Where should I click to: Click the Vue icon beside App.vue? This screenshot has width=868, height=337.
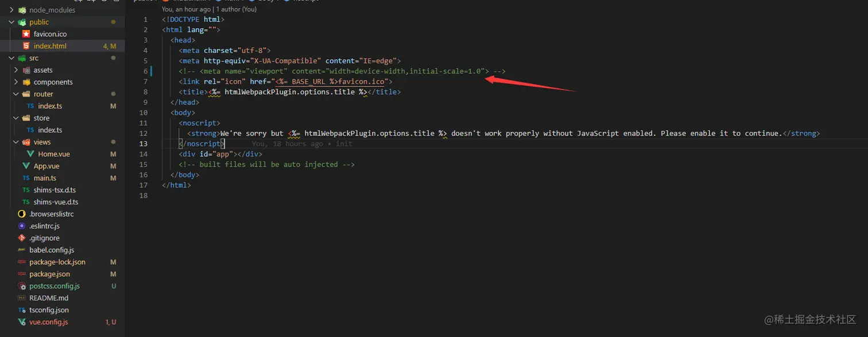(26, 166)
